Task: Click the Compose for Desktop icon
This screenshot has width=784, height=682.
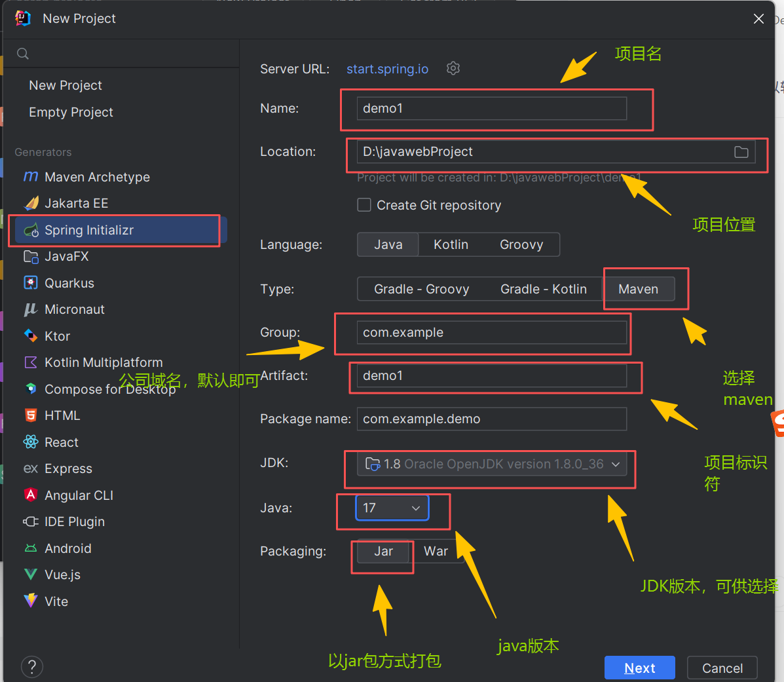Action: pos(31,388)
